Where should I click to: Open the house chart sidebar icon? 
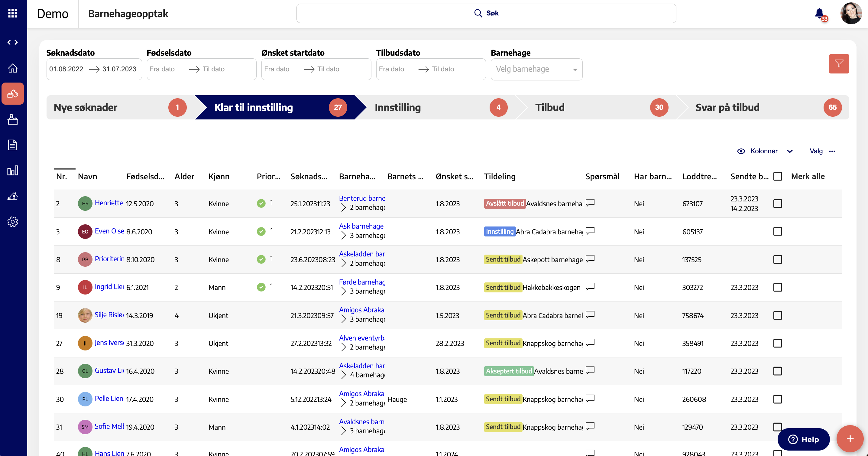click(x=12, y=196)
